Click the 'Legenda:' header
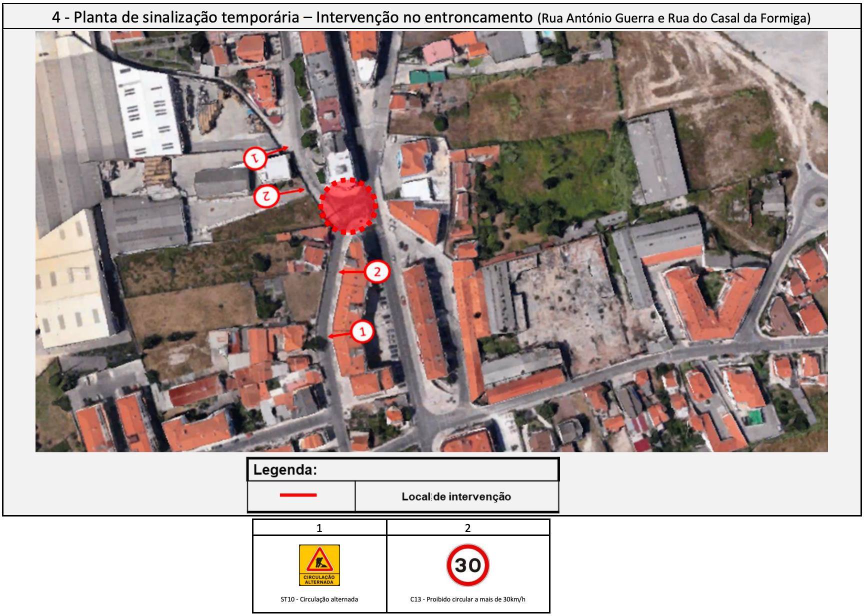This screenshot has width=865, height=616. pyautogui.click(x=285, y=470)
